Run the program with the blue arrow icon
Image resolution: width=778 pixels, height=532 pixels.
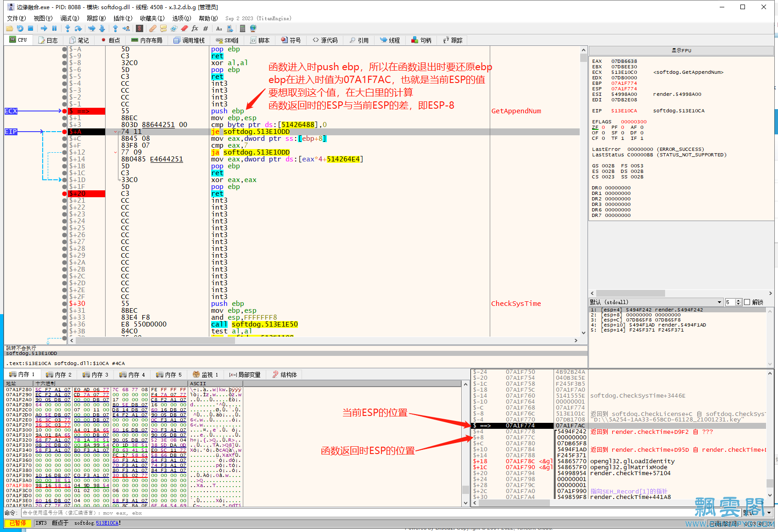44,28
